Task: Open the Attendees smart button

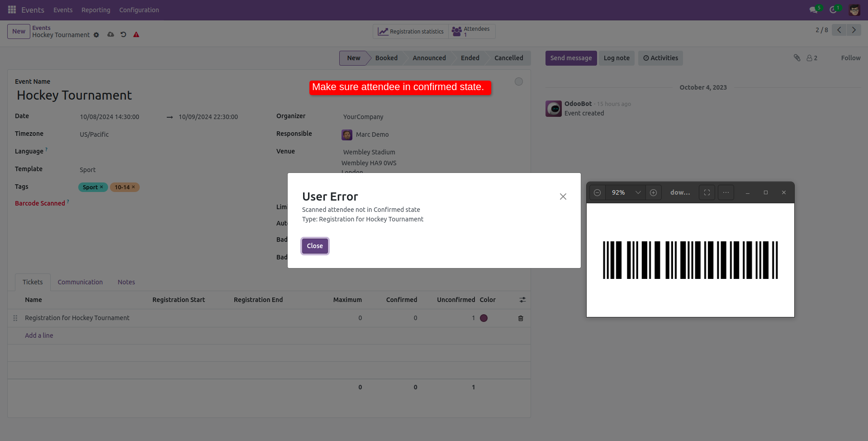Action: 471,31
